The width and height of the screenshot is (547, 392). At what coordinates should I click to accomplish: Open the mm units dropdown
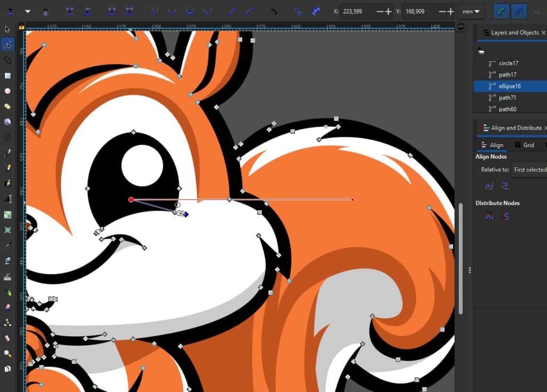tap(471, 12)
